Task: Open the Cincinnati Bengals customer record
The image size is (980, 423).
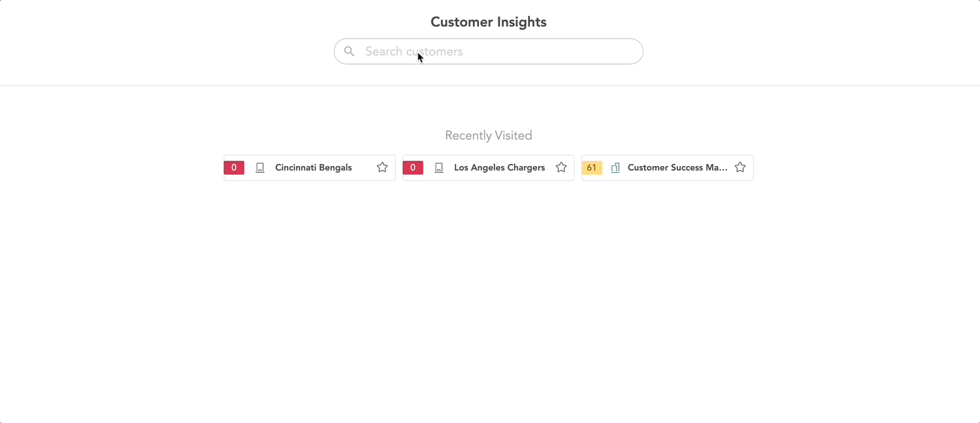Action: click(312, 167)
